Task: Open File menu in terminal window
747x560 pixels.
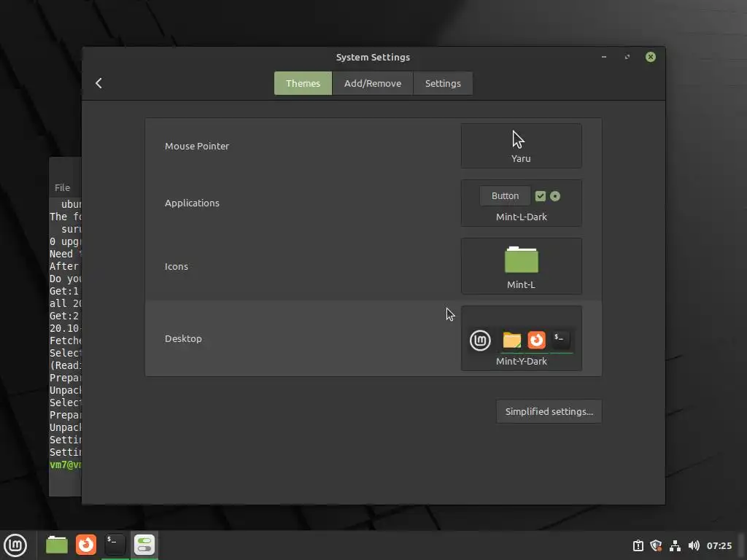Action: [x=63, y=187]
